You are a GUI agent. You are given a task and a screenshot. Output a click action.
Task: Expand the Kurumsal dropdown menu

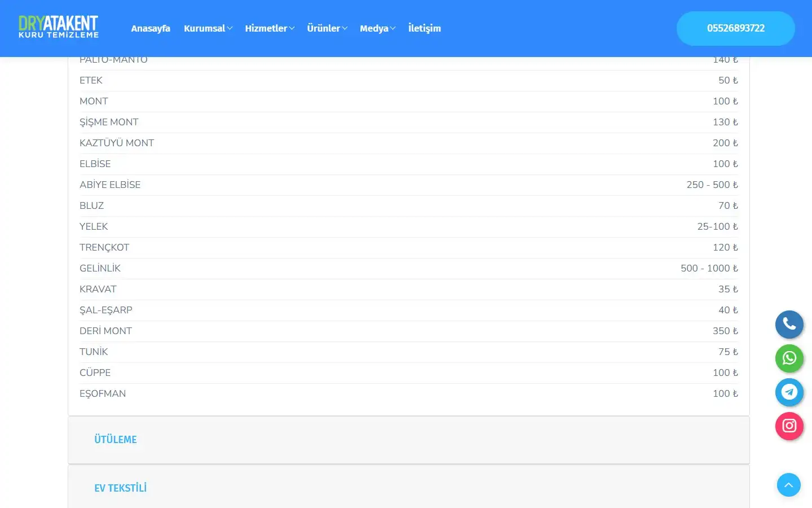click(x=208, y=28)
